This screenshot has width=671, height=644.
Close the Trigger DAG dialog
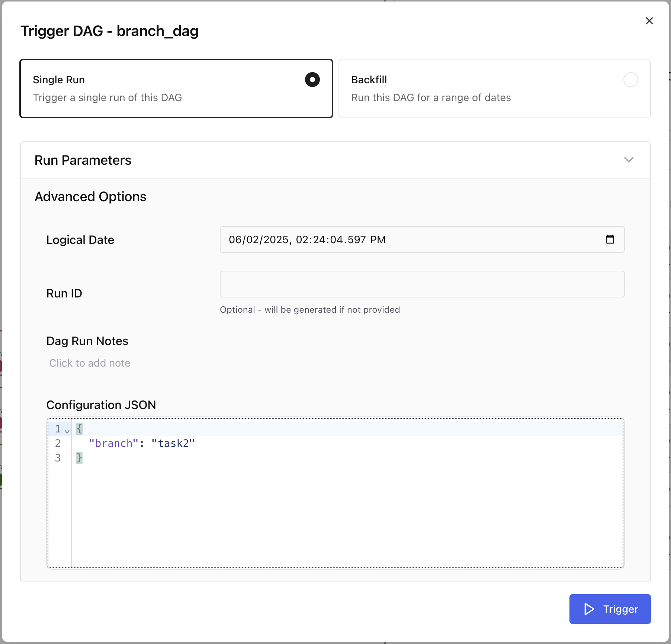[x=649, y=21]
